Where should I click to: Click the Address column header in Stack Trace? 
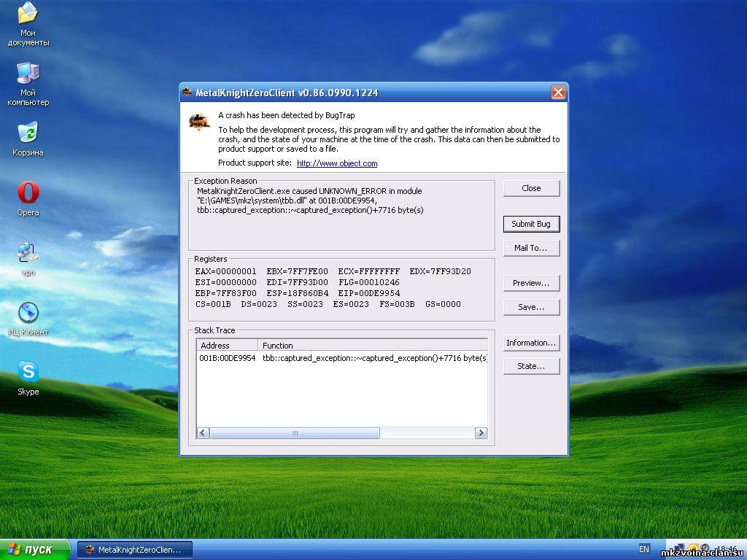pos(228,346)
